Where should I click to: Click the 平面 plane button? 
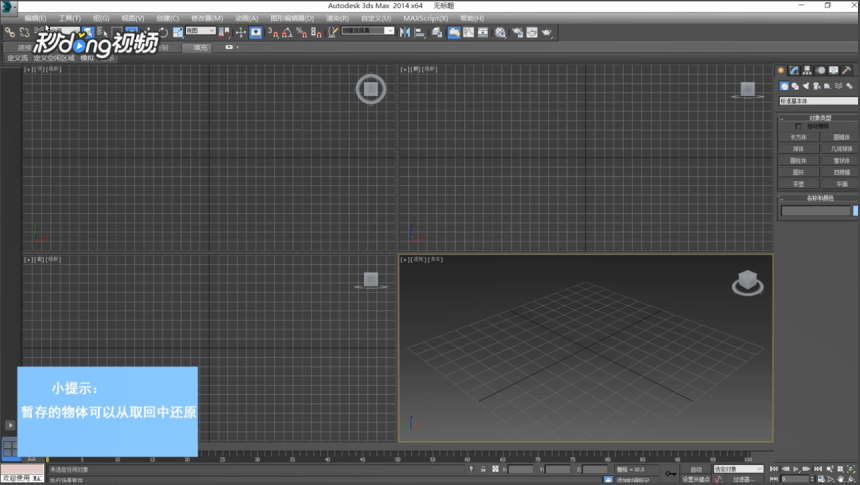coord(841,184)
